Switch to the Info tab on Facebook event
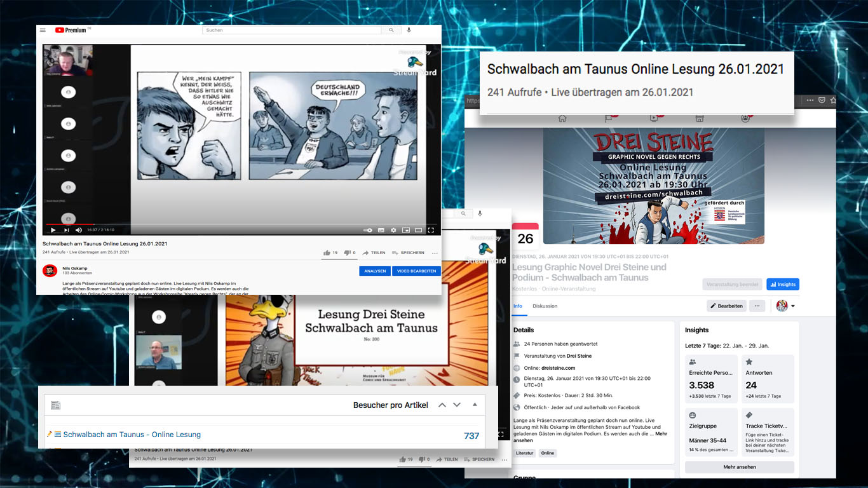Viewport: 868px width, 488px height. [518, 306]
